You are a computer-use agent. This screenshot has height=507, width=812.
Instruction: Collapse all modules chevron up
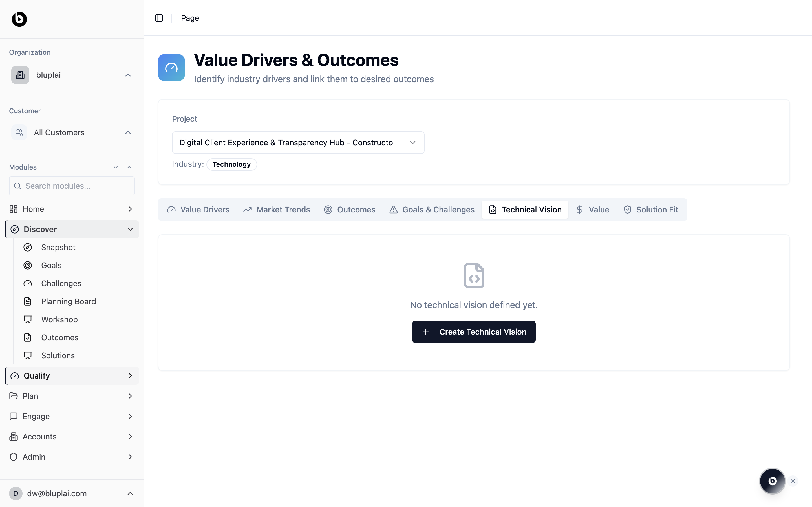129,167
